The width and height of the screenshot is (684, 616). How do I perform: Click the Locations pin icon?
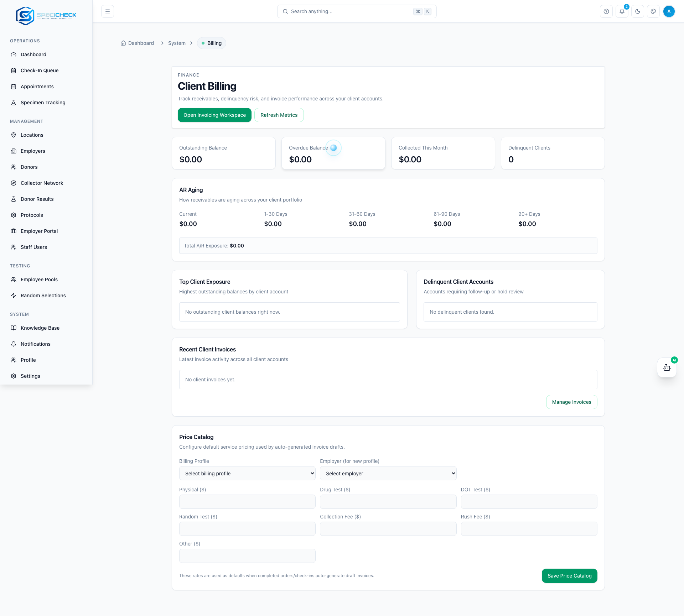[x=14, y=135]
